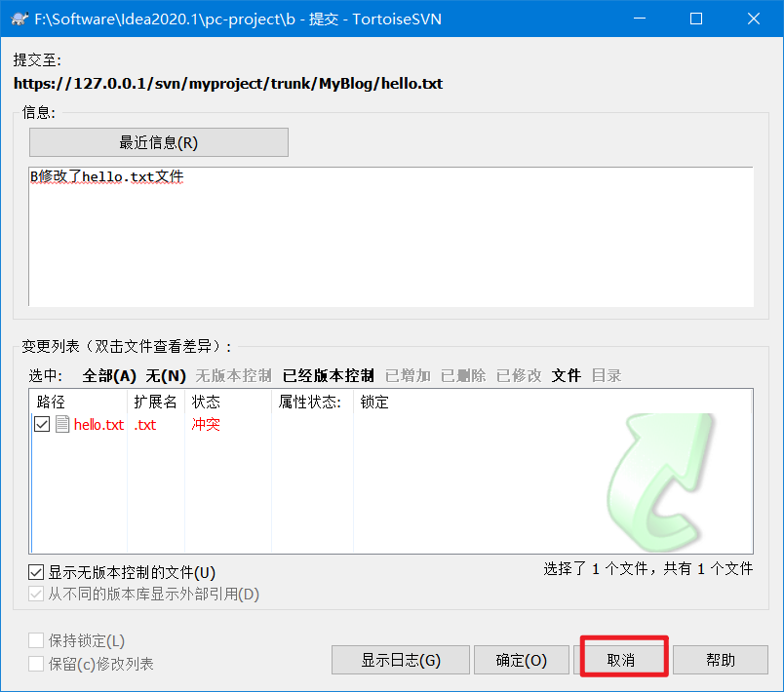Sort by the 扩展名 column header
The width and height of the screenshot is (784, 692).
click(x=156, y=402)
